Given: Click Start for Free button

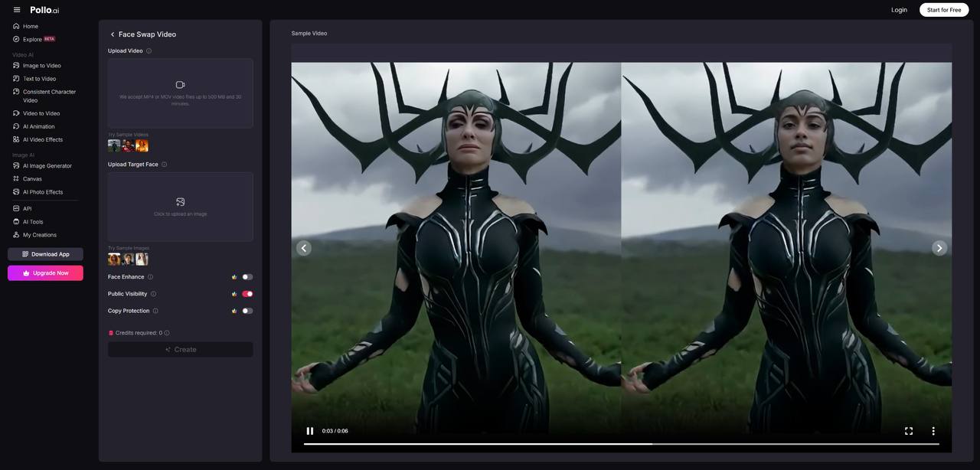Looking at the screenshot, I should tap(944, 10).
